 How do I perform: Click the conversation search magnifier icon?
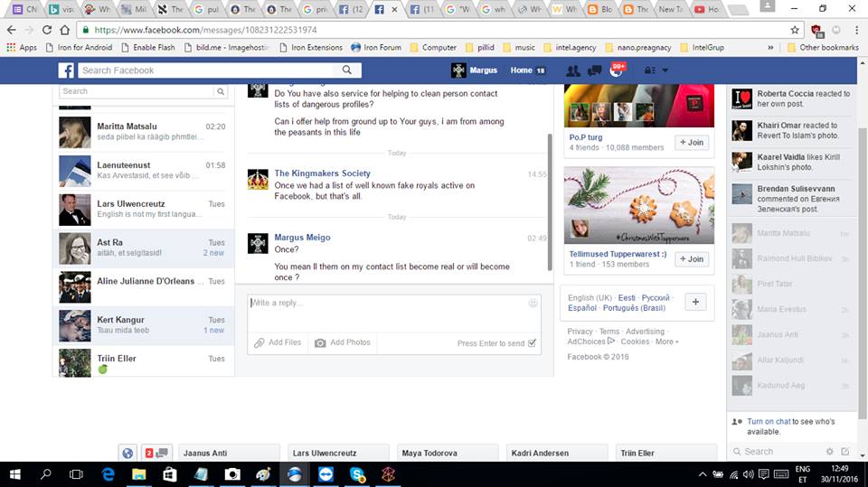[x=221, y=91]
